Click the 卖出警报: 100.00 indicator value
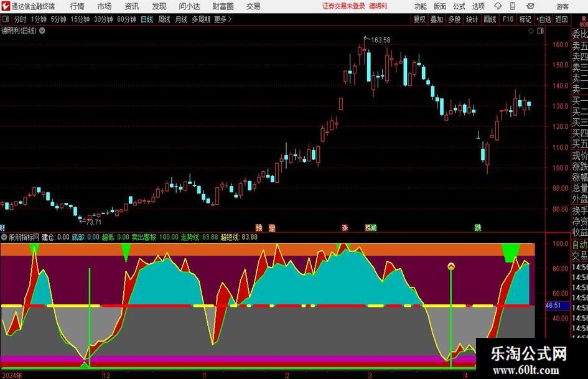 pos(154,236)
